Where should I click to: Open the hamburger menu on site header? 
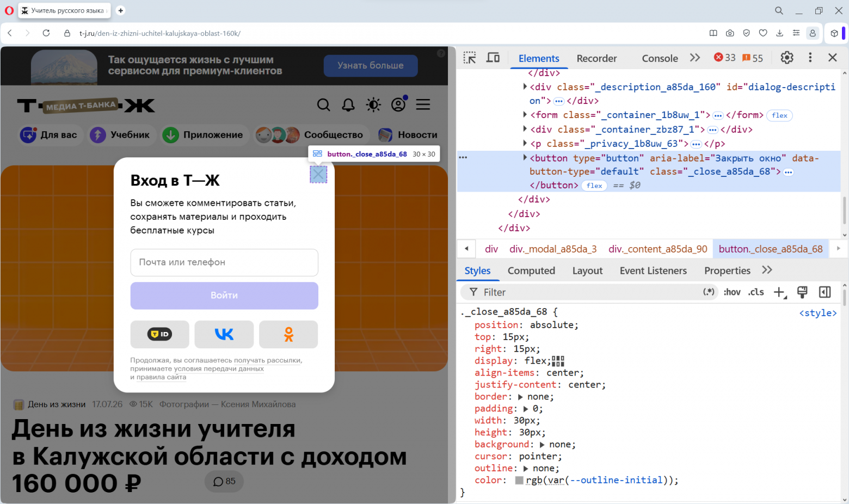(x=423, y=105)
